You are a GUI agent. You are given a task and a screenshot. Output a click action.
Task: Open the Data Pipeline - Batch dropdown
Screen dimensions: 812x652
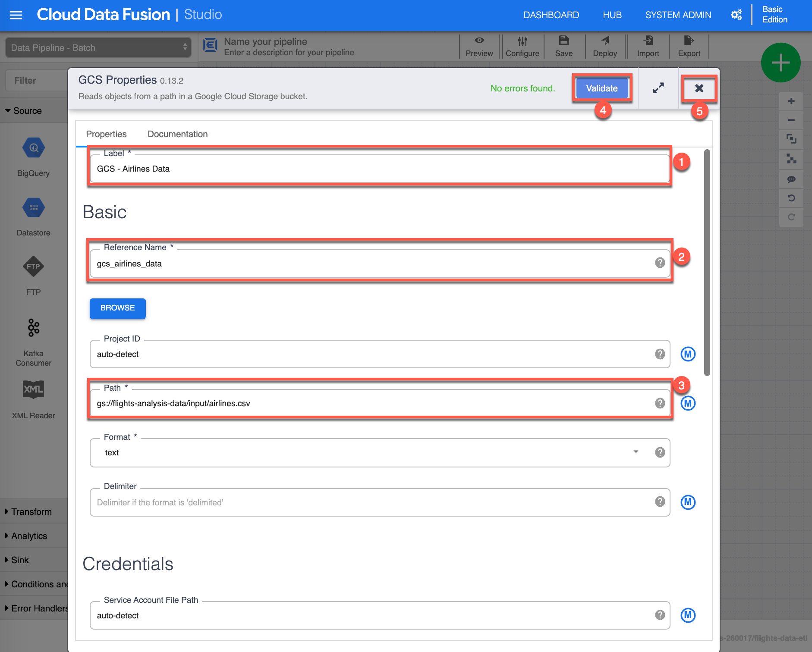pos(98,47)
